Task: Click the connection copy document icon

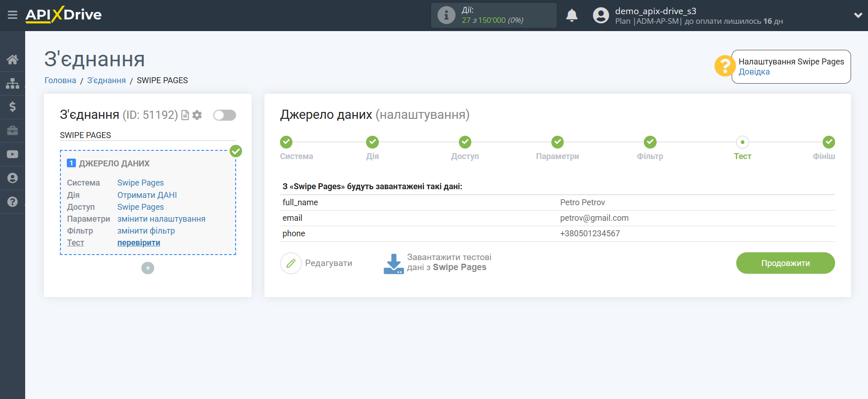Action: (185, 115)
